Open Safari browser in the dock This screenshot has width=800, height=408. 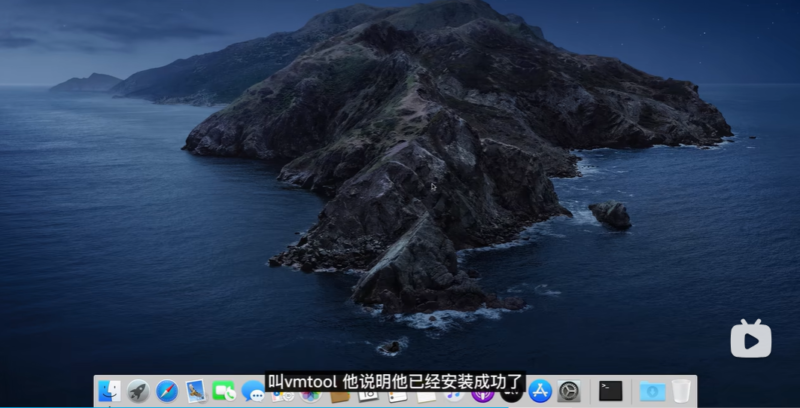coord(167,391)
